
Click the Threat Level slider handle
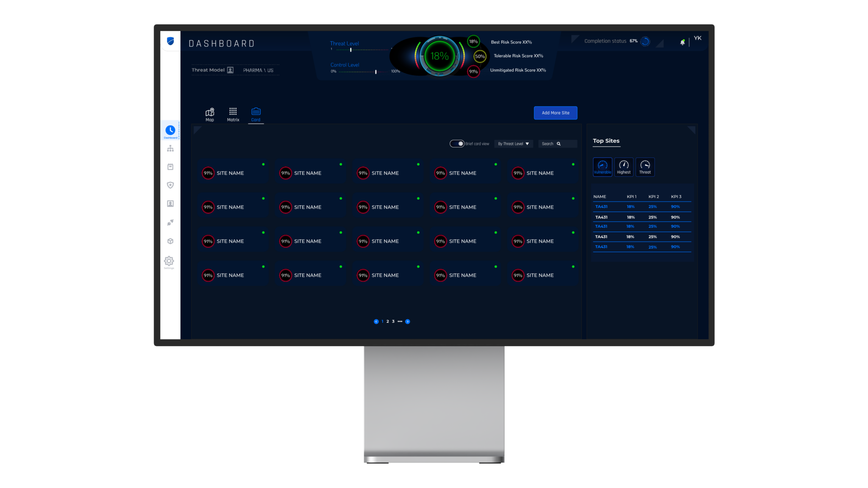[x=351, y=50]
